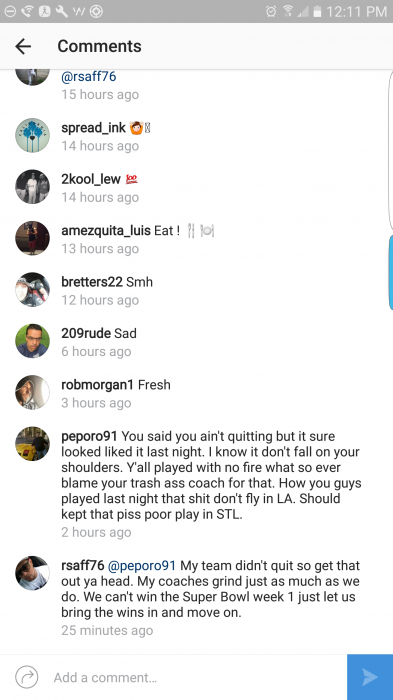The image size is (393, 700).
Task: Select the amezquita_luis username
Action: point(106,231)
